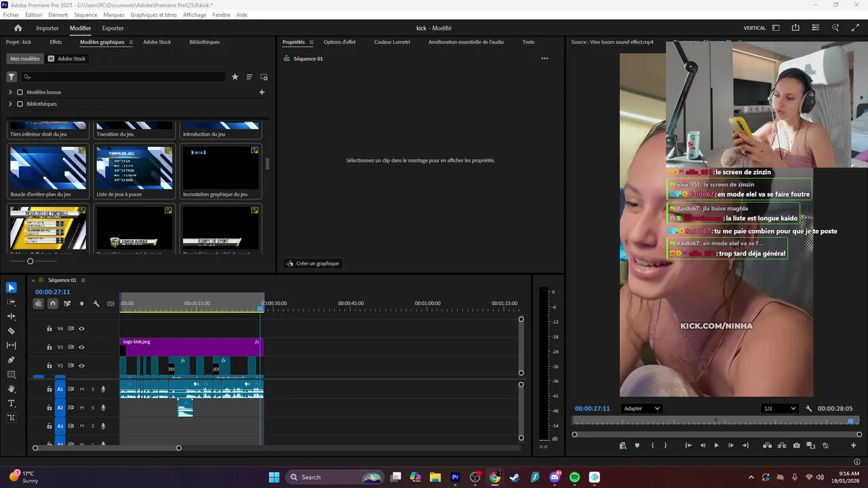
Task: Select the Type text tool
Action: 11,403
